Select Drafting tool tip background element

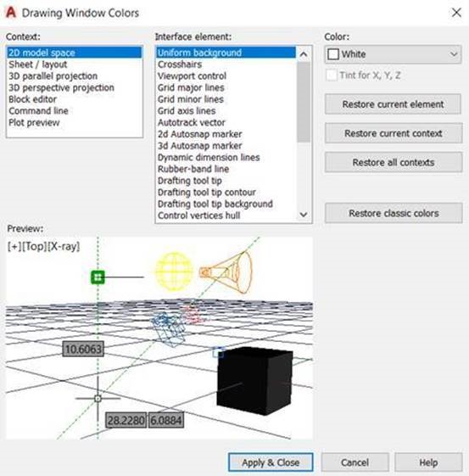(x=226, y=204)
